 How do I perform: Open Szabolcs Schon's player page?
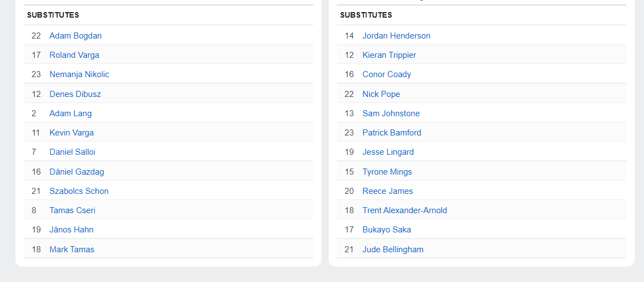tap(79, 191)
